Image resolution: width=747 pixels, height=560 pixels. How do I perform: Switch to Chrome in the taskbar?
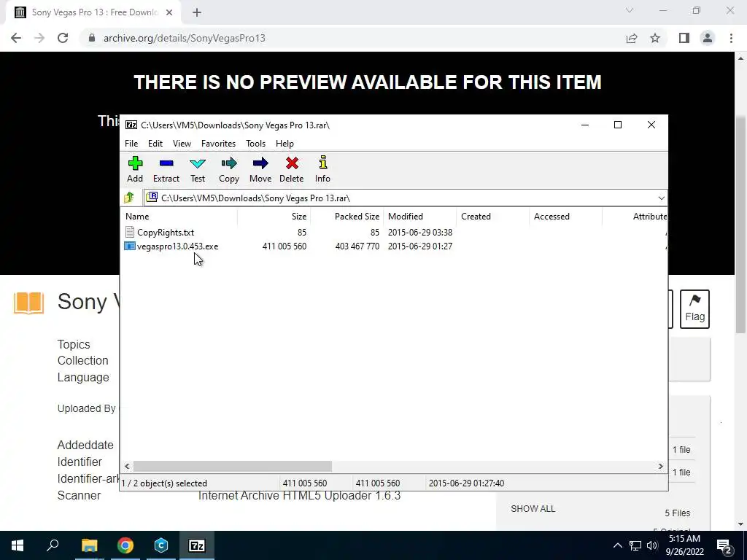[125, 545]
